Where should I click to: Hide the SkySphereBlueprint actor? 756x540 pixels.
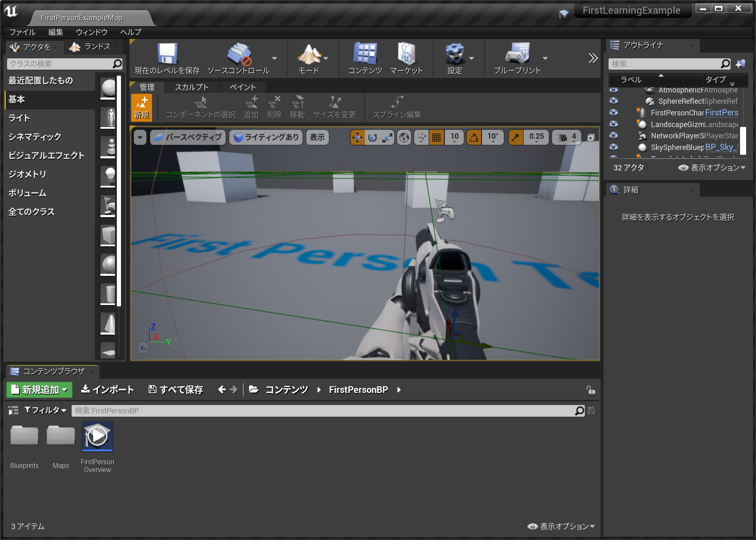click(614, 147)
